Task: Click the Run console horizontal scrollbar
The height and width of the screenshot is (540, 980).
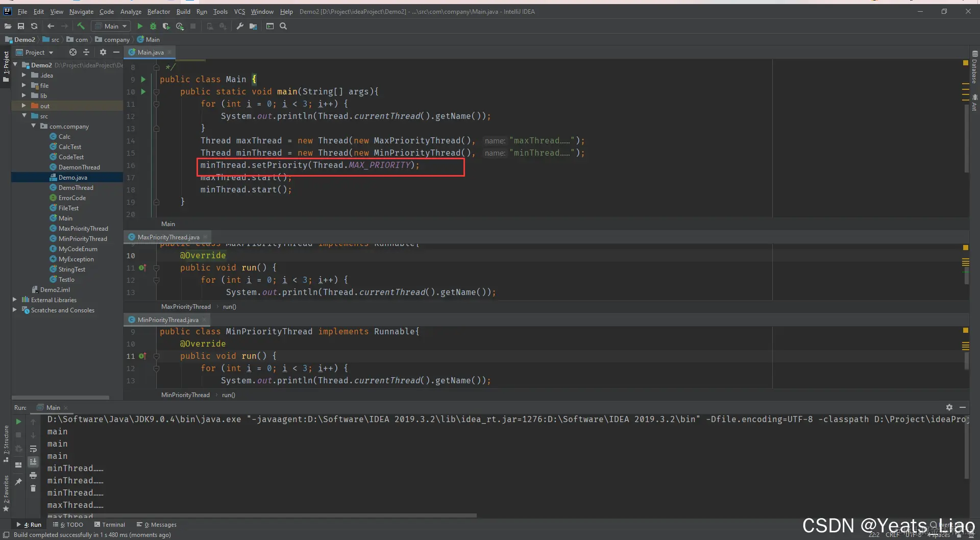Action: pos(262,516)
